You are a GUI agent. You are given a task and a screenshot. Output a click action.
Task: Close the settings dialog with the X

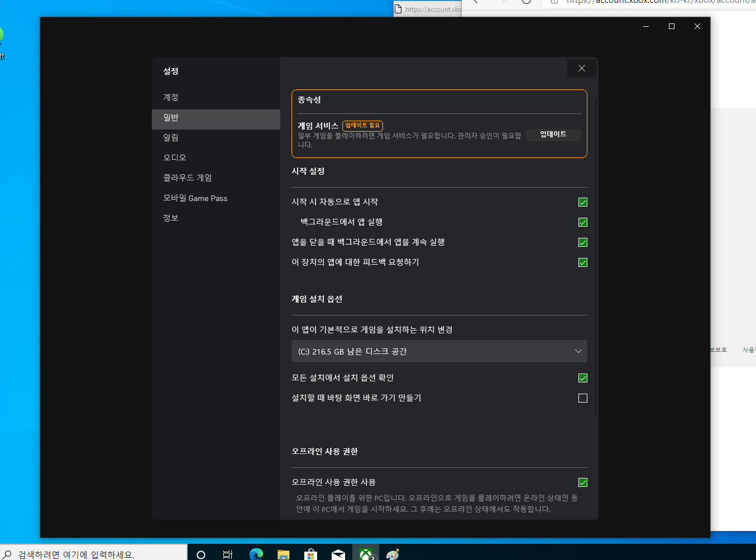tap(582, 68)
